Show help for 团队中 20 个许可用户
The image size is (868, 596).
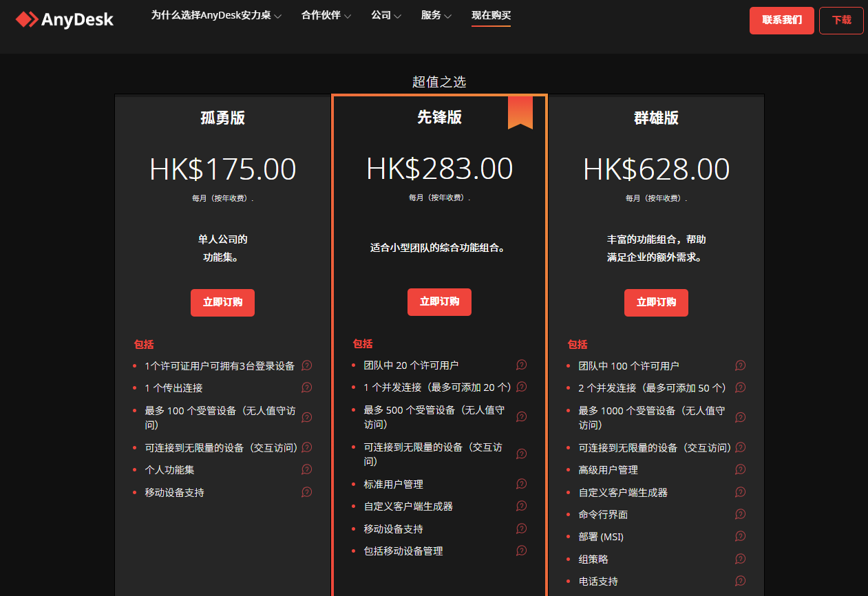pos(522,365)
